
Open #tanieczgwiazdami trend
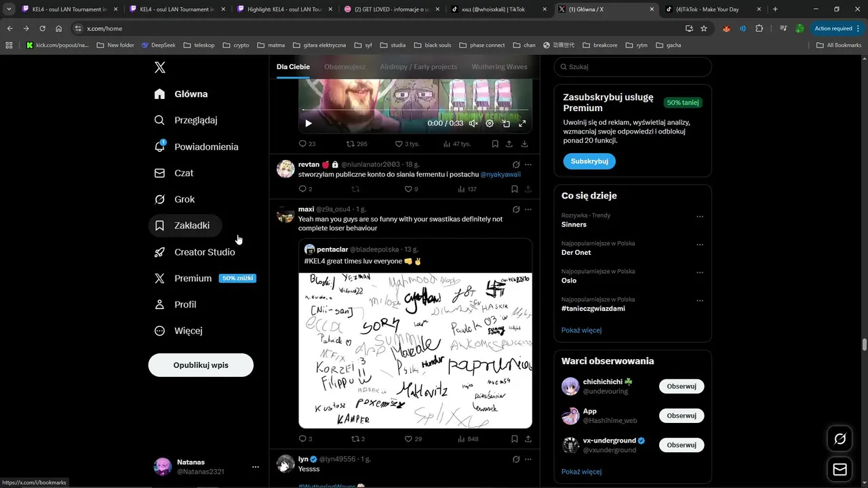tap(593, 308)
